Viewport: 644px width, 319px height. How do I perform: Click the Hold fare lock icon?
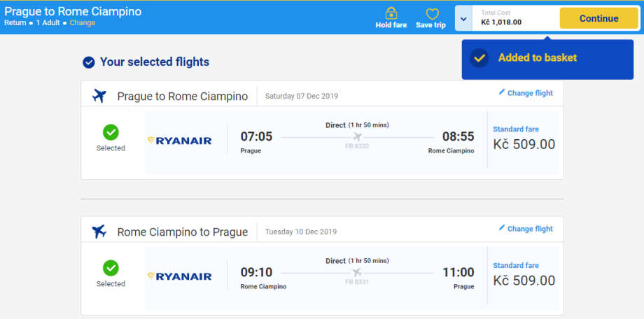(x=391, y=13)
